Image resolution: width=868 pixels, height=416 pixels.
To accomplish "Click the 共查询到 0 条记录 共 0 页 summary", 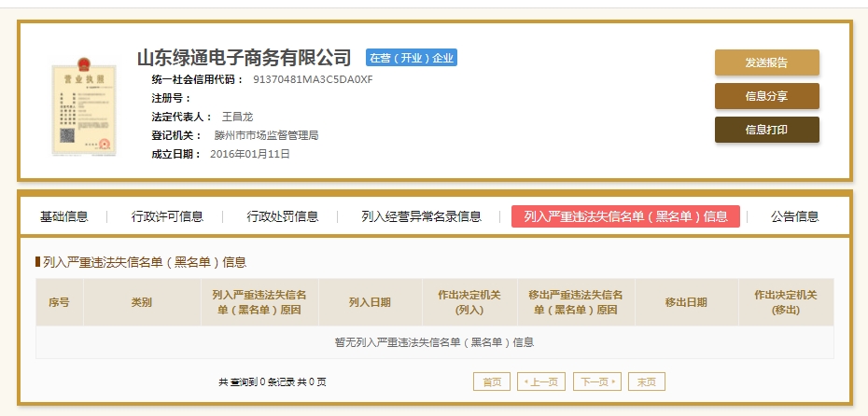I will click(x=273, y=381).
